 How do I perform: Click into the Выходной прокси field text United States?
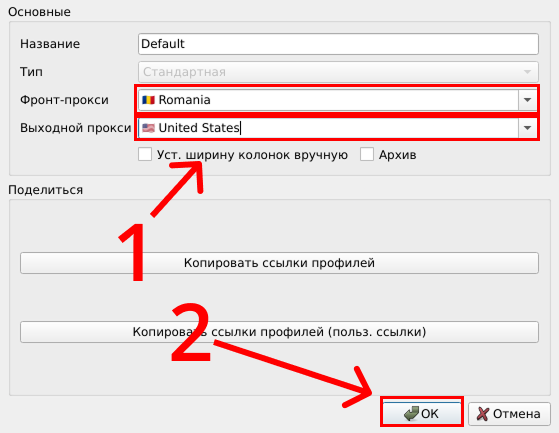(199, 128)
